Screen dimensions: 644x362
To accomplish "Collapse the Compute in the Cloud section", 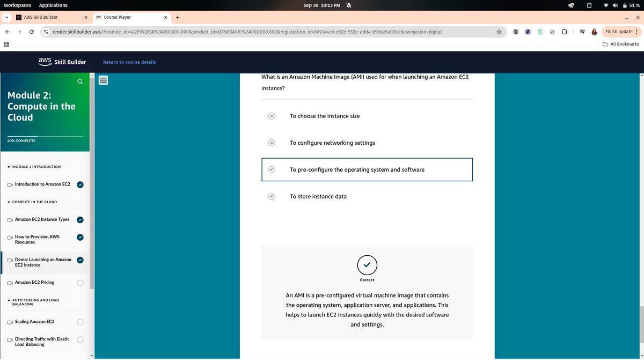I will pos(32,202).
